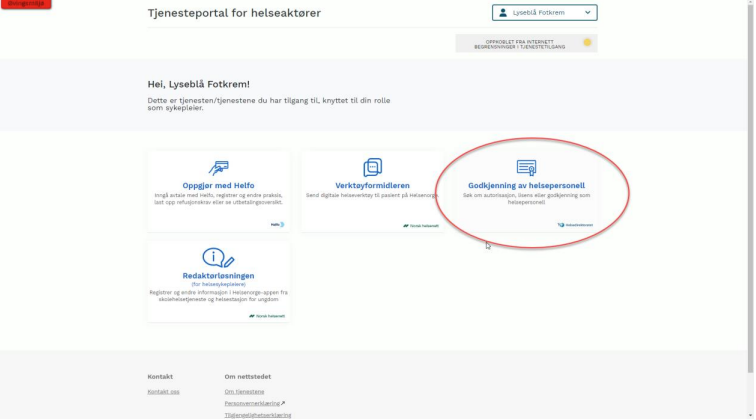Click the Redaktørløsningen info-pencil icon
Screen dimensions: 756x420
[x=218, y=258]
